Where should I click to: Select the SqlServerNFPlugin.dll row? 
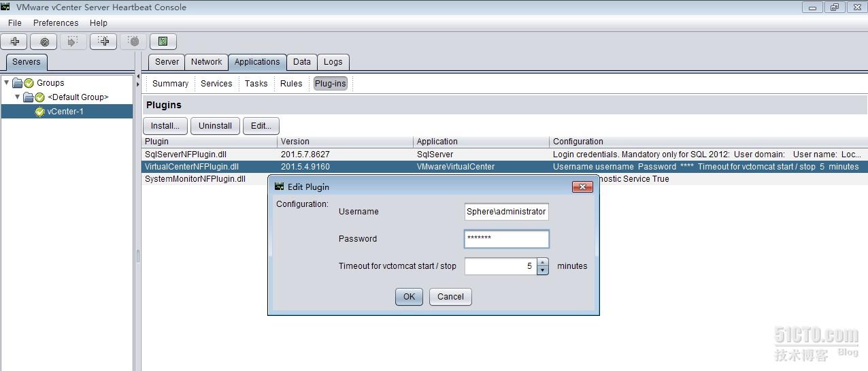coord(505,155)
